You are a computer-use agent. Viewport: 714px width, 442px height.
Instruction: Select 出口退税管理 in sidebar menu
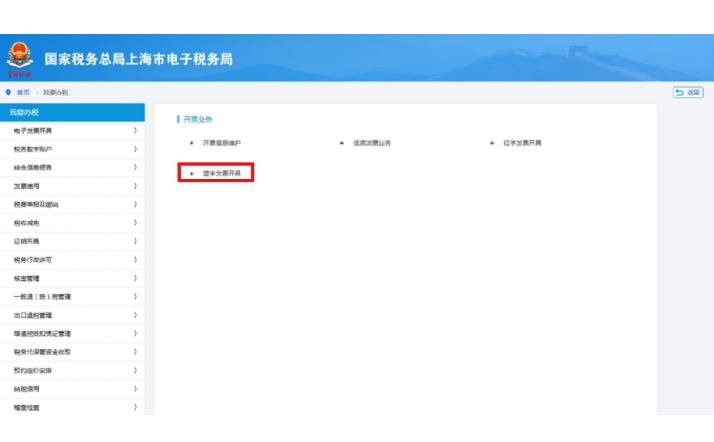tap(33, 315)
